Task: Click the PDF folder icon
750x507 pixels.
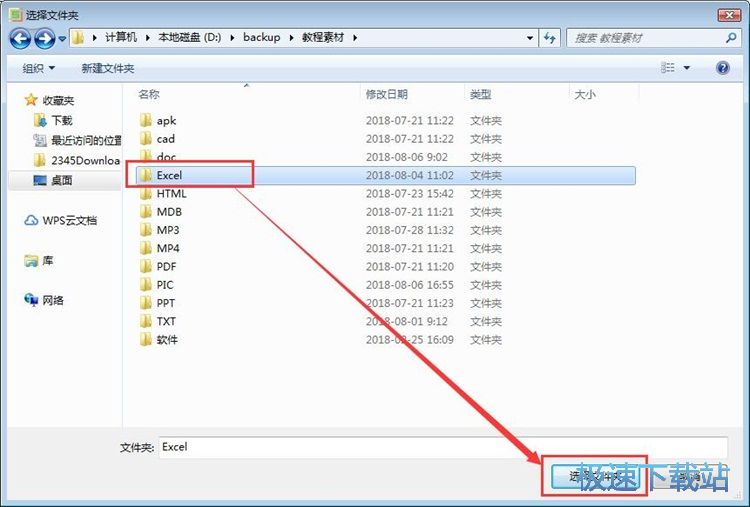Action: 145,266
